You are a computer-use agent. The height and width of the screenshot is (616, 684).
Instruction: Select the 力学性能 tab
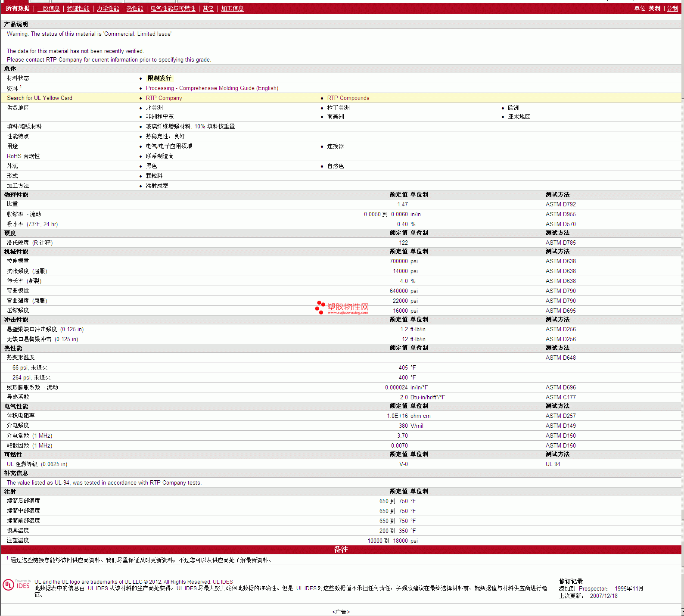click(x=108, y=9)
